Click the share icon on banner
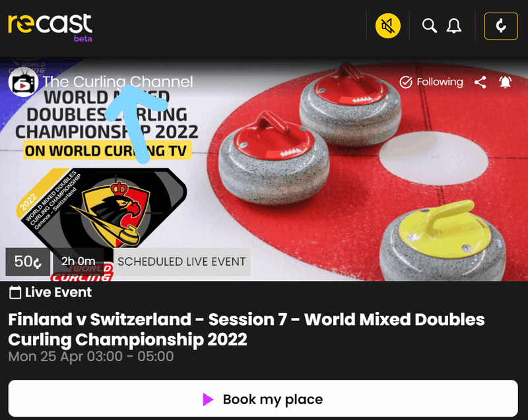 tap(480, 82)
